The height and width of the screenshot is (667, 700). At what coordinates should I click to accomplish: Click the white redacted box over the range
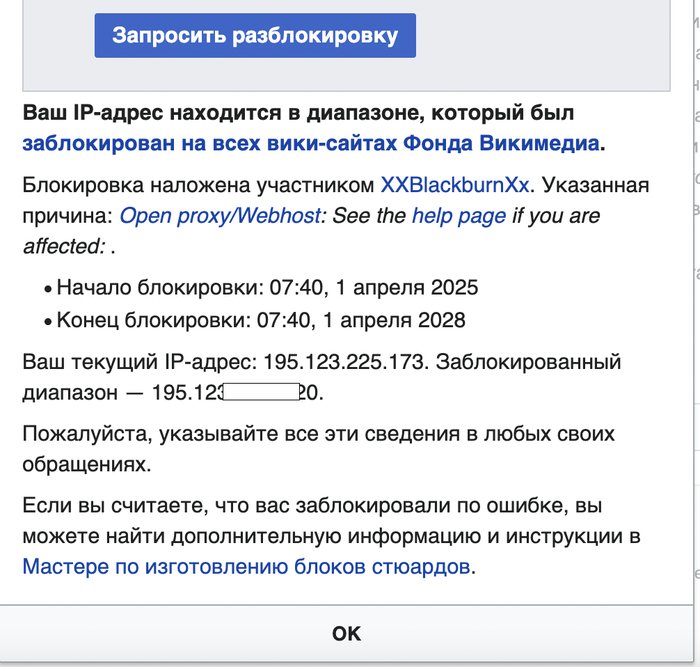(261, 392)
